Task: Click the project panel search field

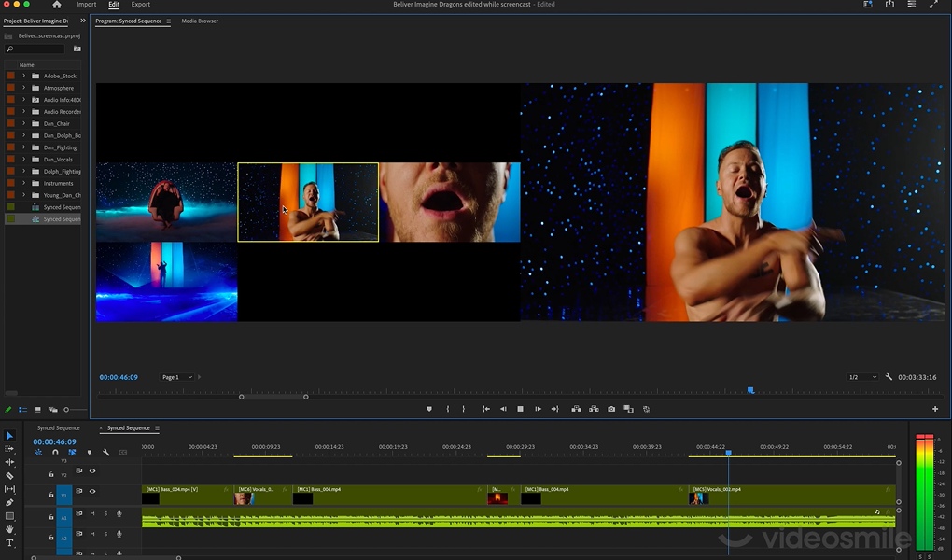Action: (35, 49)
